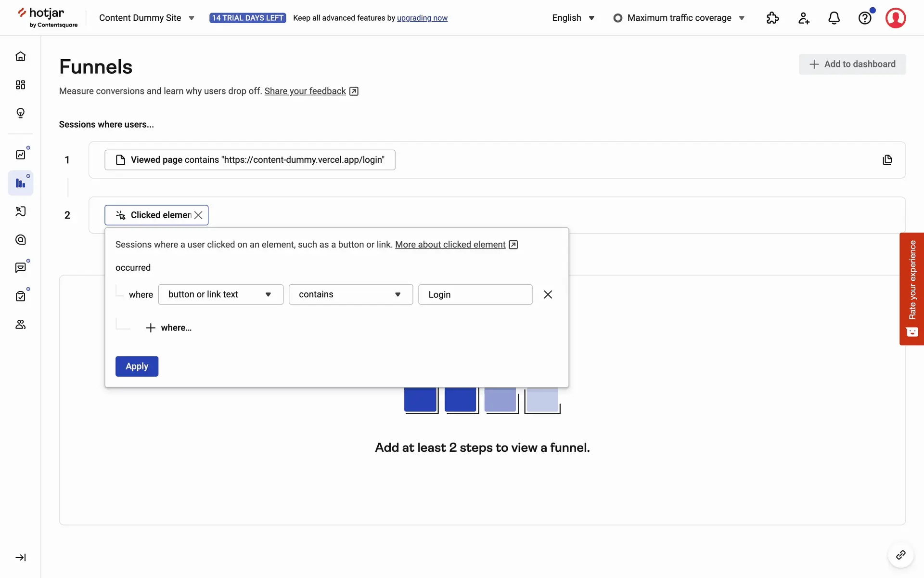Open the English language selector
Viewport: 924px width, 578px height.
tap(573, 18)
